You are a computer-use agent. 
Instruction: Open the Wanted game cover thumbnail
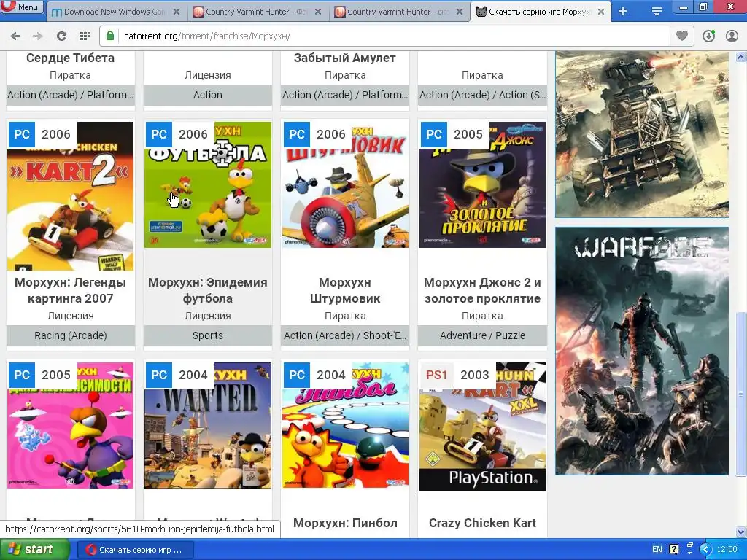[x=208, y=425]
